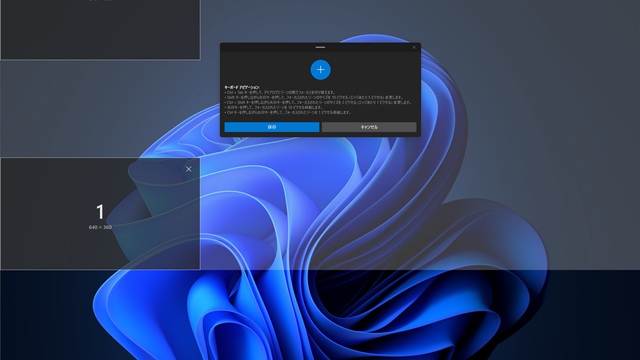Select the right edge of zone 1

[200, 213]
